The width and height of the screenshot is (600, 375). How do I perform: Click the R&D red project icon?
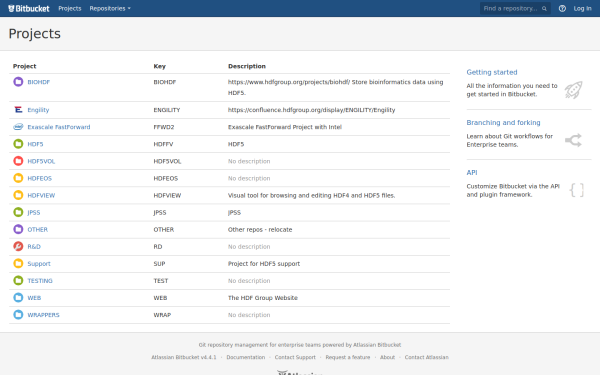pyautogui.click(x=18, y=246)
